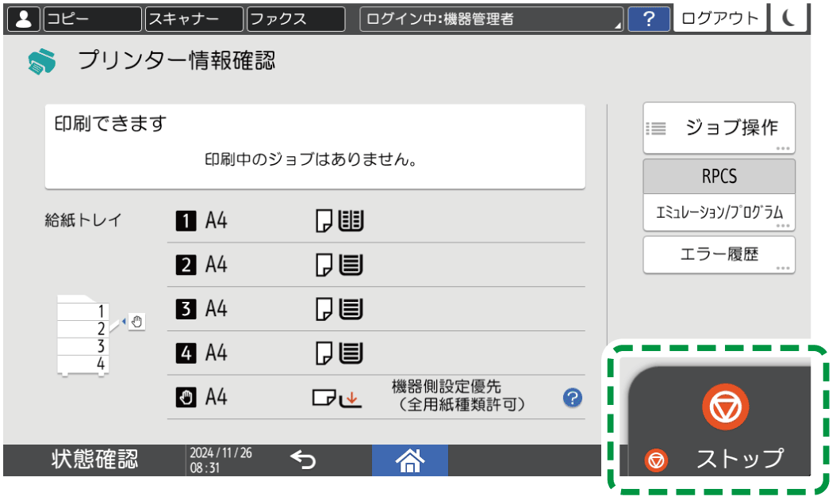Expand エラー履歴 with its ellipsis
Image resolution: width=840 pixels, height=504 pixels.
point(781,266)
